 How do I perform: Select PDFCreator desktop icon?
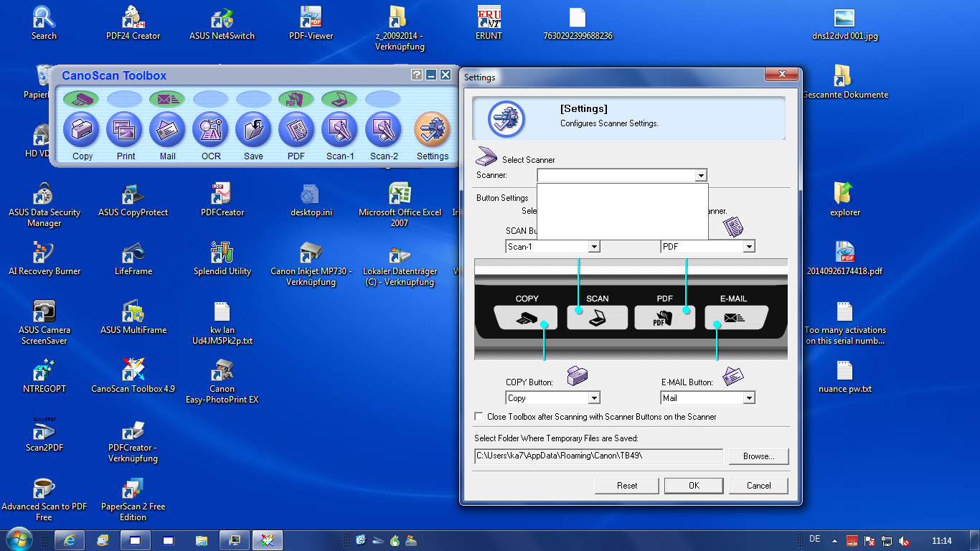(x=222, y=200)
